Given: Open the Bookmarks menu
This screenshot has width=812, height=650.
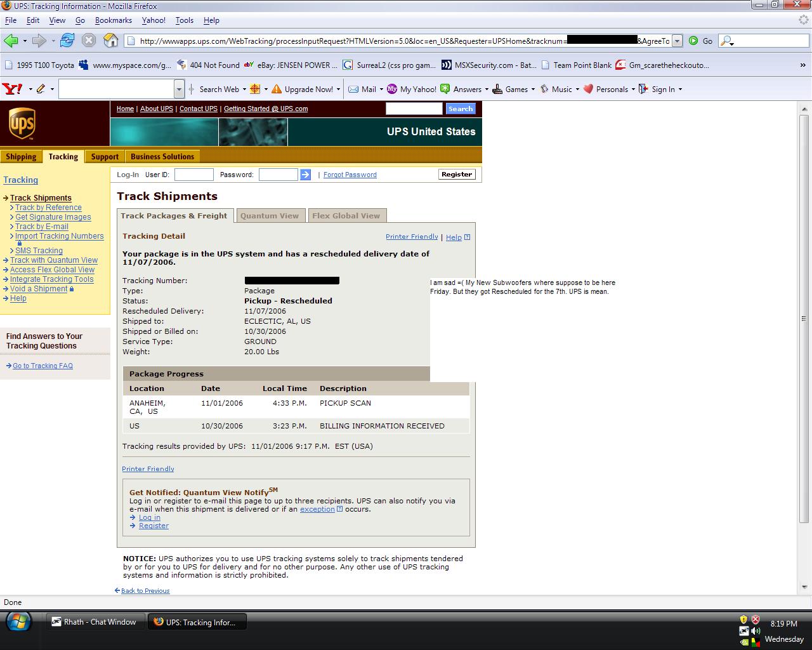Looking at the screenshot, I should [x=114, y=20].
